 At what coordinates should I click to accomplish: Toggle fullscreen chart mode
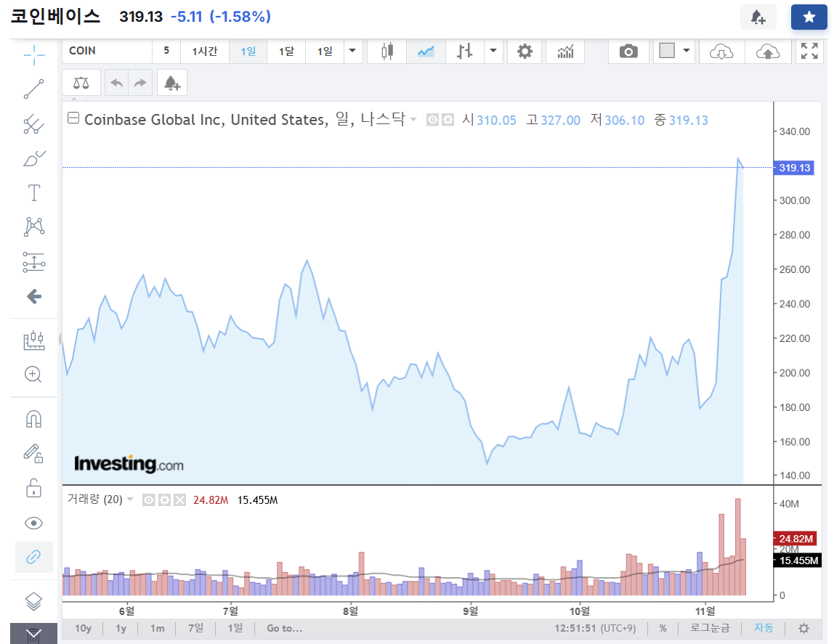click(809, 51)
